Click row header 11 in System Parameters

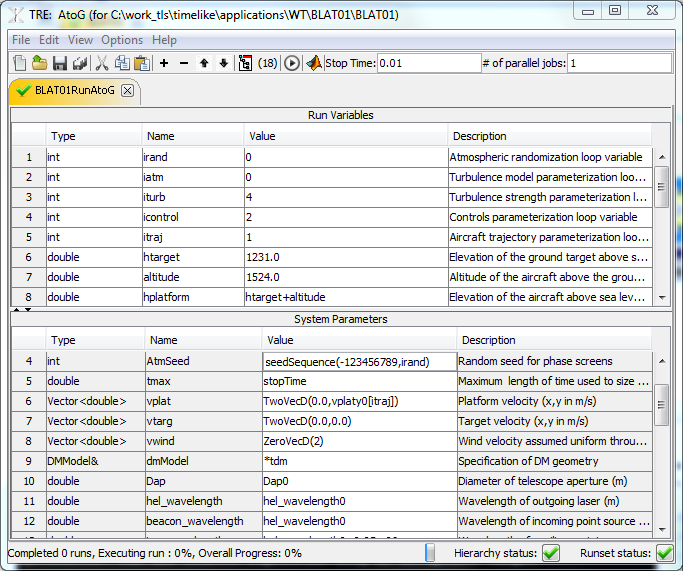tap(29, 501)
